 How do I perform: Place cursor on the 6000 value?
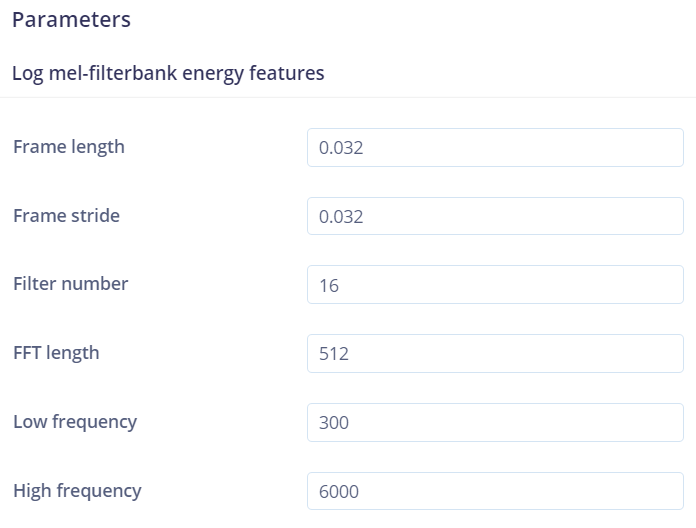click(338, 492)
